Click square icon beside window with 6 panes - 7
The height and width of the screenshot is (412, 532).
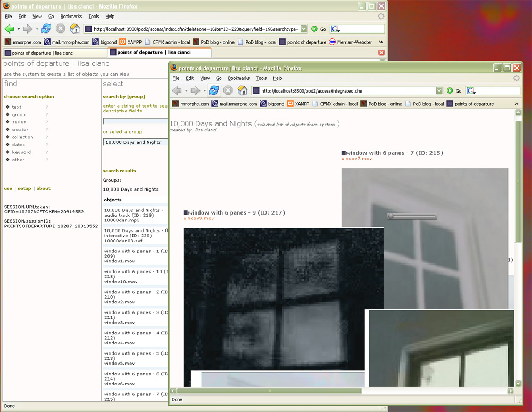pyautogui.click(x=343, y=153)
